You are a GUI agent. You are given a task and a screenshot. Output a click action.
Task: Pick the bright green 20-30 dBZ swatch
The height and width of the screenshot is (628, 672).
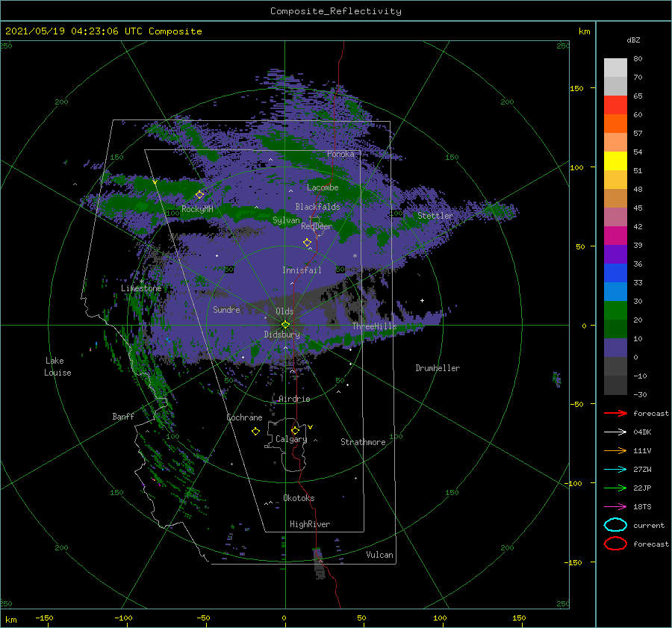(615, 311)
